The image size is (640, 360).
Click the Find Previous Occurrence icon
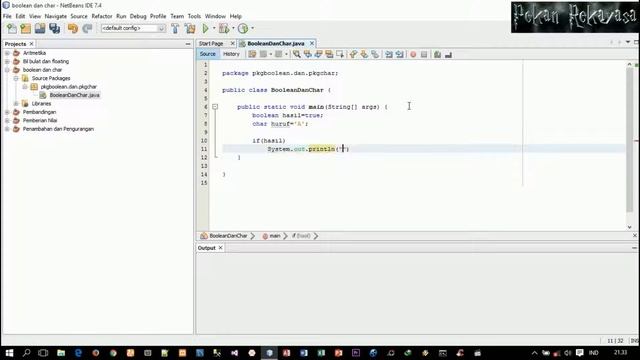tap(308, 54)
